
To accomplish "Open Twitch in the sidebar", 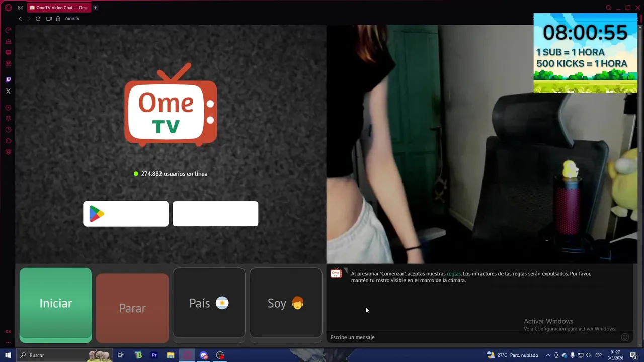I will point(8,80).
